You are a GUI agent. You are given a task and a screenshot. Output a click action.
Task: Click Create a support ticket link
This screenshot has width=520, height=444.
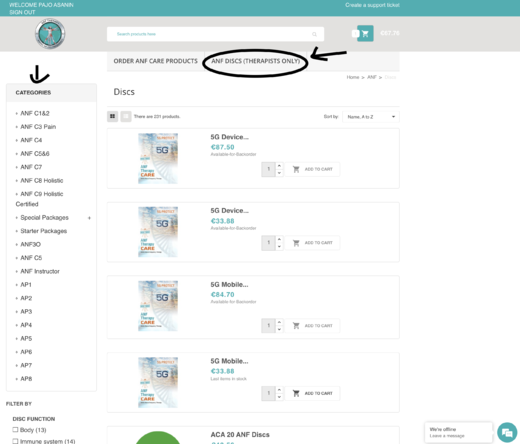372,5
